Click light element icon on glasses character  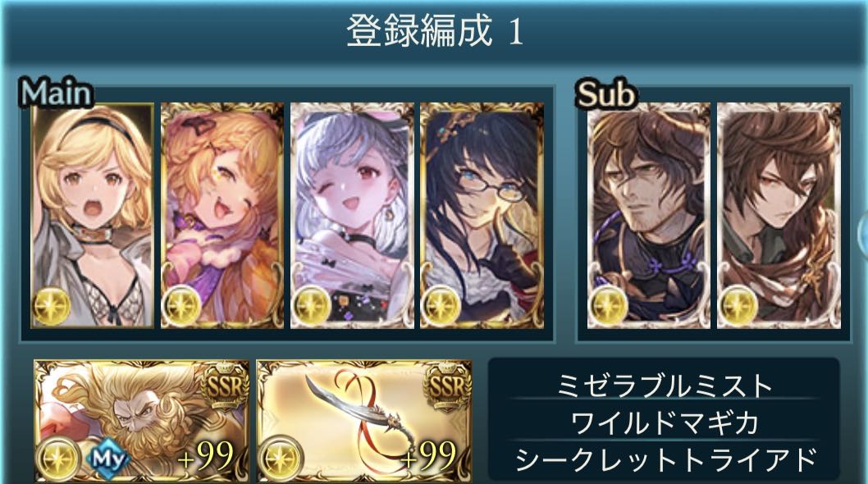[441, 306]
